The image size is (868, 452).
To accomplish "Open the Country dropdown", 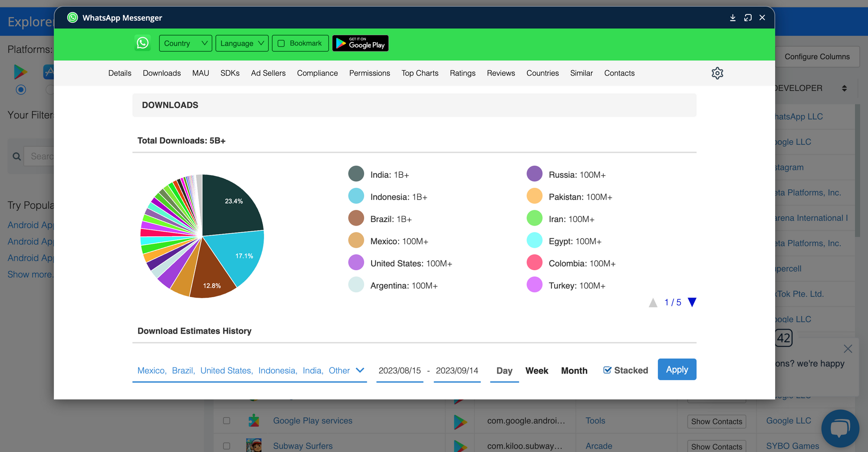I will point(185,43).
